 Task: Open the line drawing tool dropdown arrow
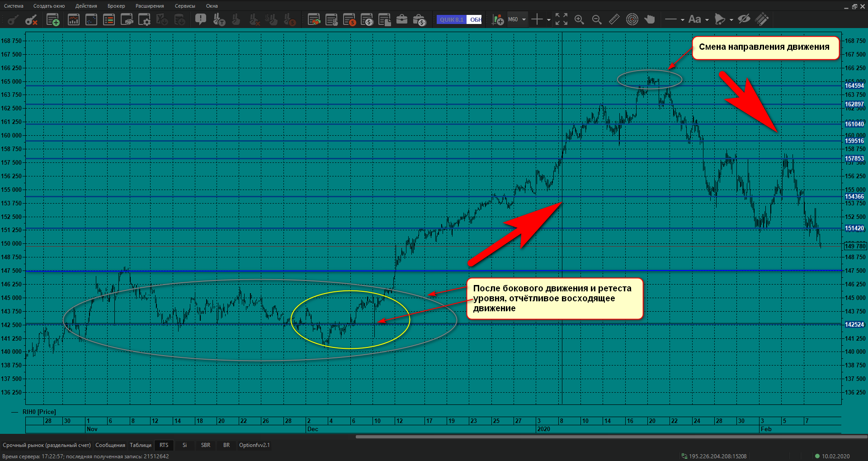(x=683, y=20)
